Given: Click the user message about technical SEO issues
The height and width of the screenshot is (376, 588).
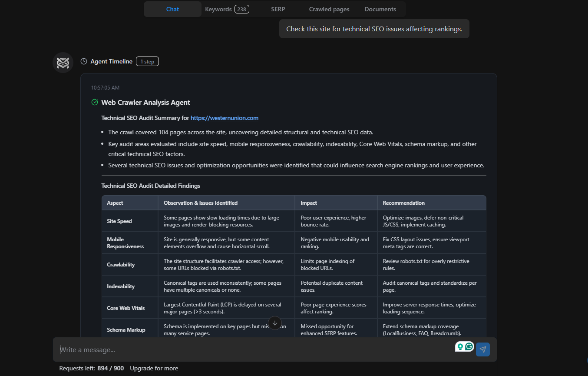Looking at the screenshot, I should (374, 28).
